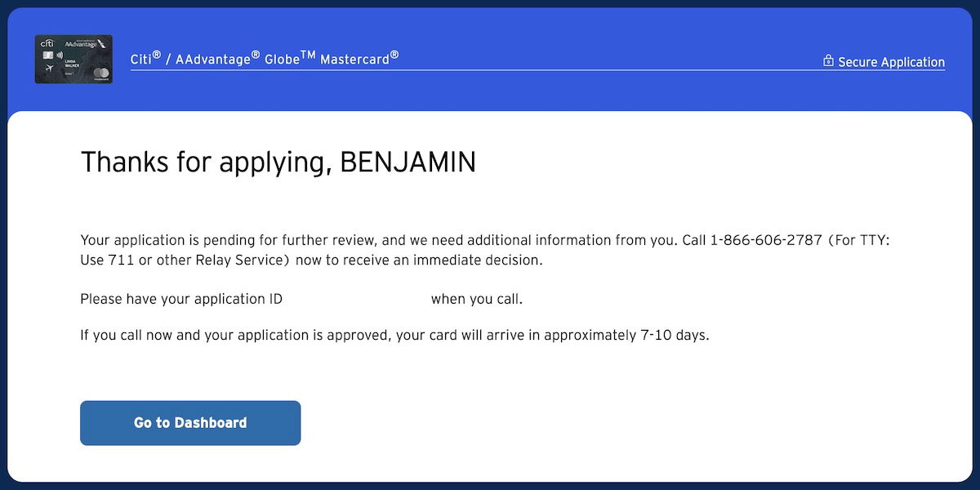Click the Citi / AAdvantage Globe Mastercard title
Screen dimensions: 980x490
coord(265,59)
